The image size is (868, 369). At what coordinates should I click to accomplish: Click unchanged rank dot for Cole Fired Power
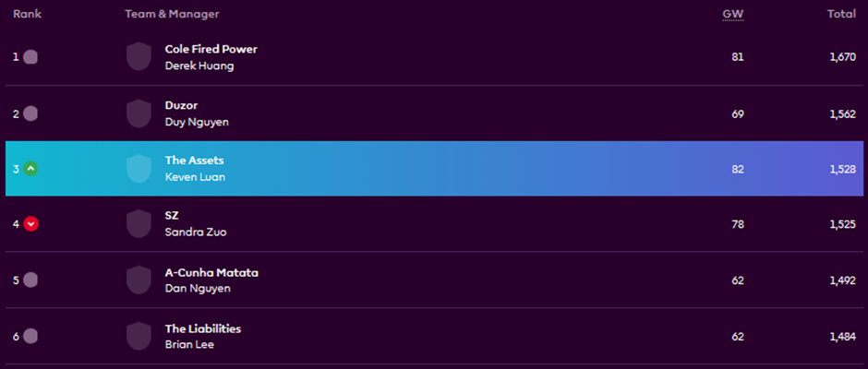(x=30, y=57)
